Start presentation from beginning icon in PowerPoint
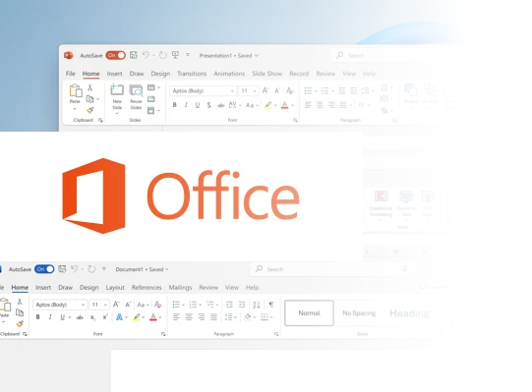 point(175,55)
